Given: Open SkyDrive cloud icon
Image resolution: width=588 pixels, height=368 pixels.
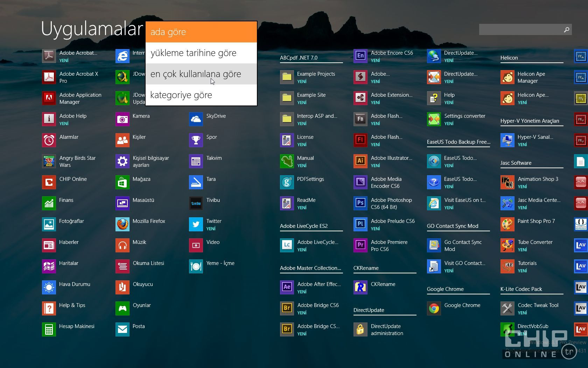Looking at the screenshot, I should tap(196, 119).
